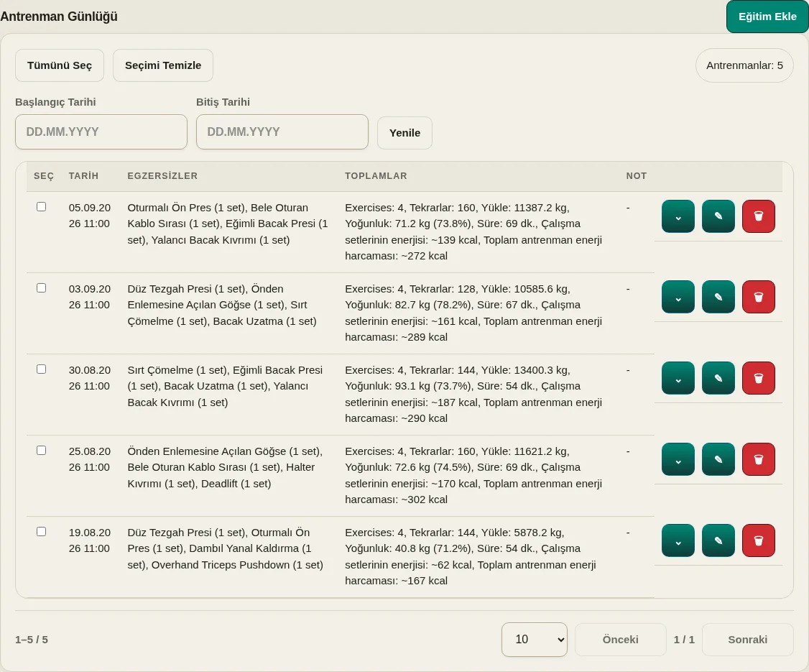Screen dimensions: 809x672
Task: Click the TOPLAMLAR column header
Action: click(376, 176)
